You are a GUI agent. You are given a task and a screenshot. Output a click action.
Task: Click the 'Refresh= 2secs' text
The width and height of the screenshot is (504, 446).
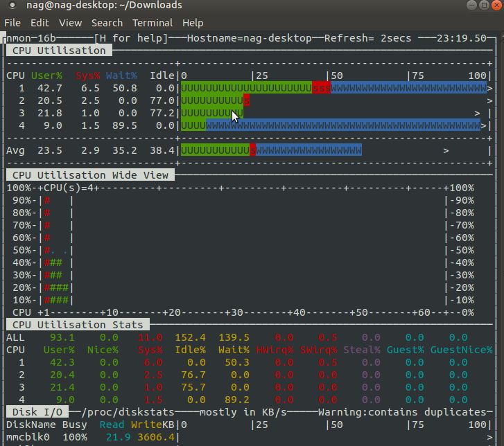367,38
